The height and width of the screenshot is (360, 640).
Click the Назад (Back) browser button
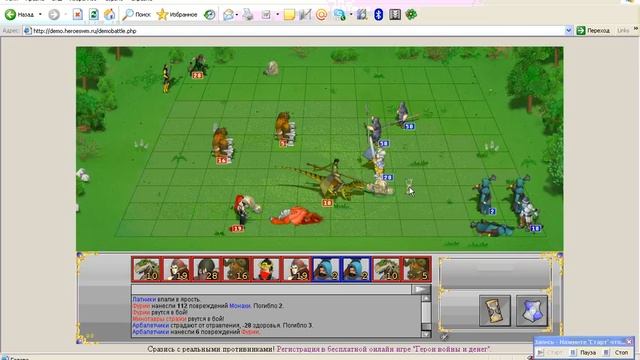pos(20,15)
